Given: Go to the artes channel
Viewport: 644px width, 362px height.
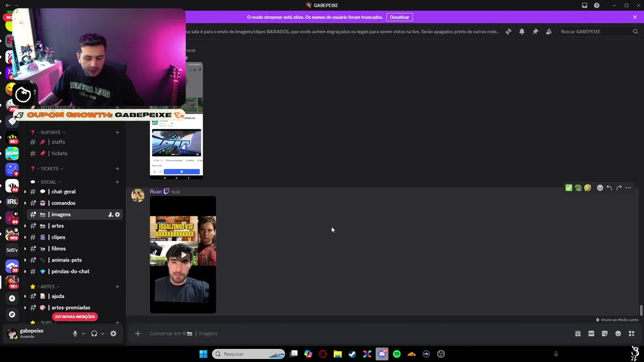Looking at the screenshot, I should [75, 226].
